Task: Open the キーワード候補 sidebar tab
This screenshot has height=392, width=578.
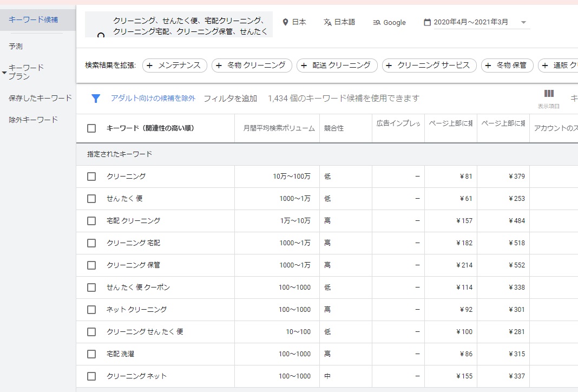Action: [x=34, y=20]
